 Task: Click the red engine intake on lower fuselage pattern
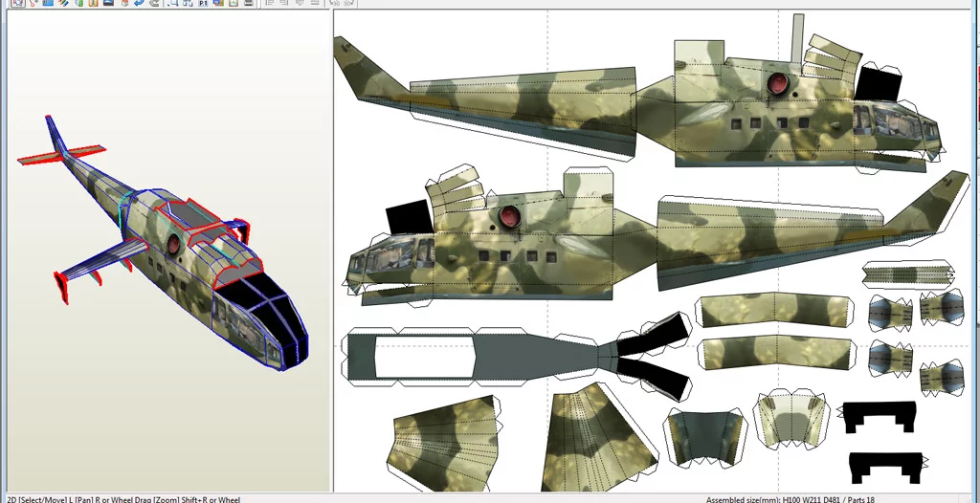click(x=509, y=217)
